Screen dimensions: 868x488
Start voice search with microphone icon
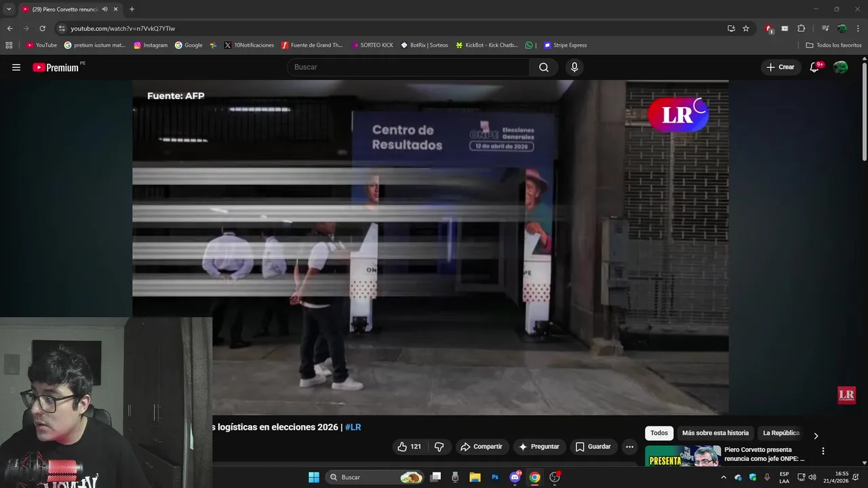574,67
